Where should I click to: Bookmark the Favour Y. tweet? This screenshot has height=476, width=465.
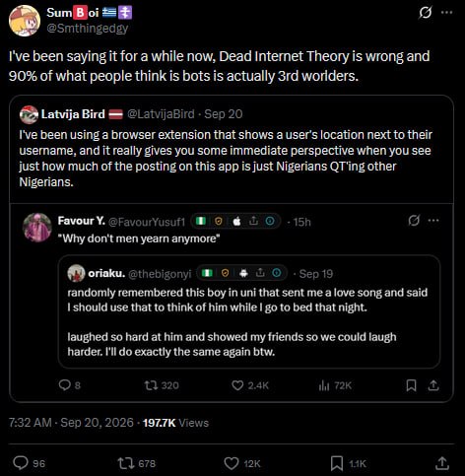(411, 385)
